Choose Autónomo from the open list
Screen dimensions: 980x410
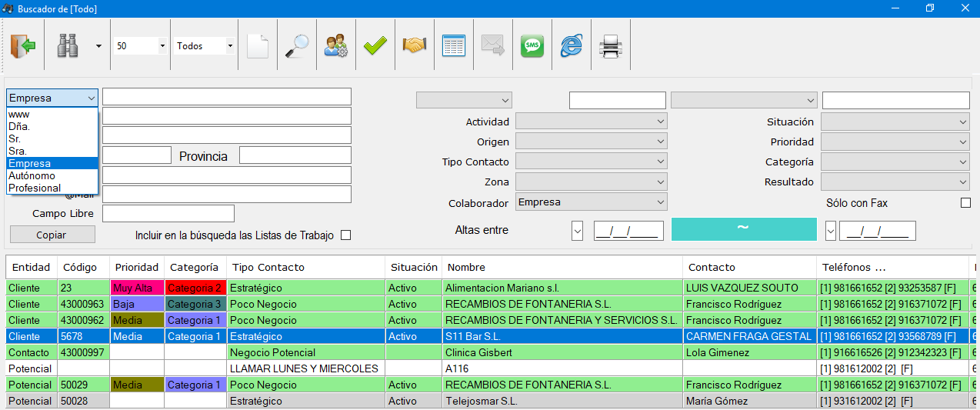[52, 175]
